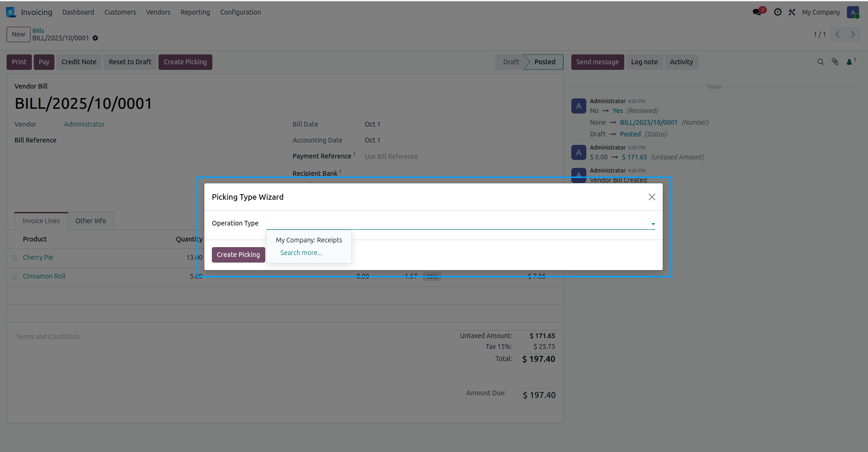
Task: Click the Print button
Action: (x=19, y=62)
